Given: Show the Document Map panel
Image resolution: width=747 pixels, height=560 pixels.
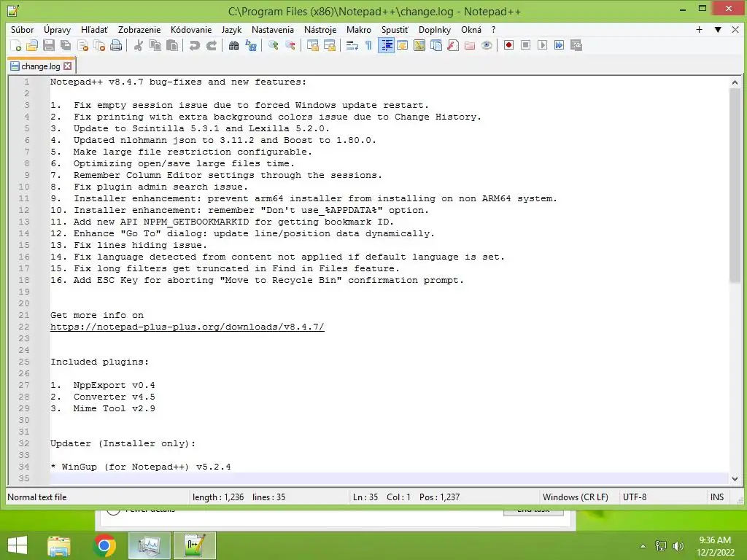Looking at the screenshot, I should (x=419, y=45).
